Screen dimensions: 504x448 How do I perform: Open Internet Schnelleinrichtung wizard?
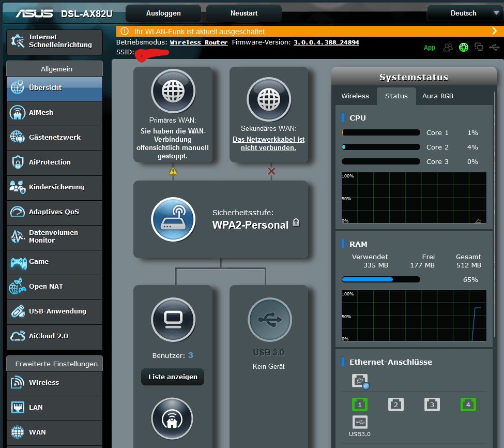click(54, 42)
